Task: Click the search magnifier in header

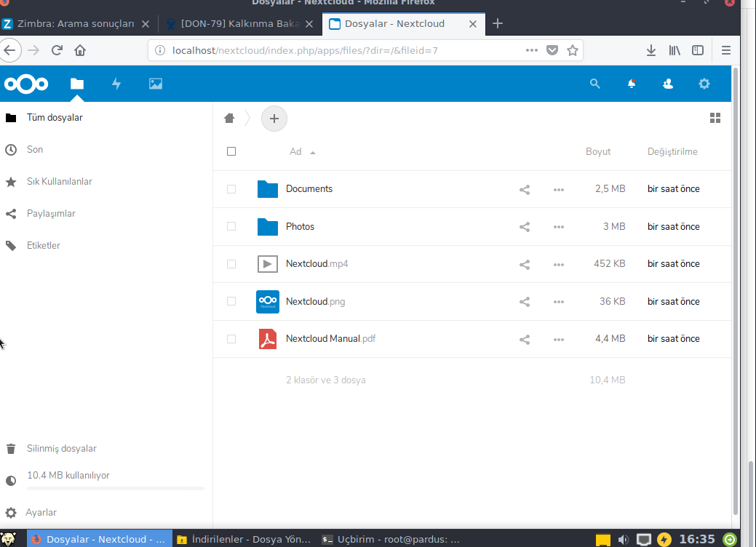Action: [x=594, y=84]
